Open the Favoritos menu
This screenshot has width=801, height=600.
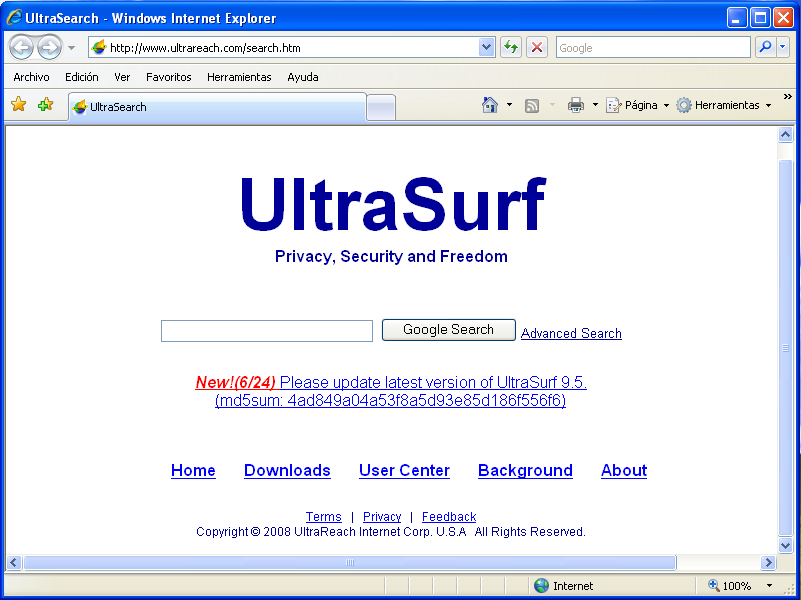click(x=169, y=77)
